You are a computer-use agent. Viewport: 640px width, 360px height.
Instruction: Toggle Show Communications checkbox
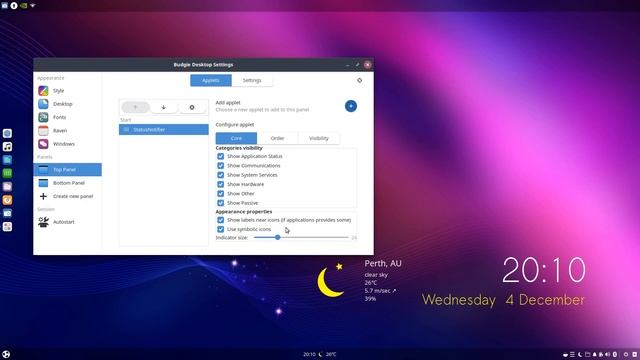[x=220, y=166]
